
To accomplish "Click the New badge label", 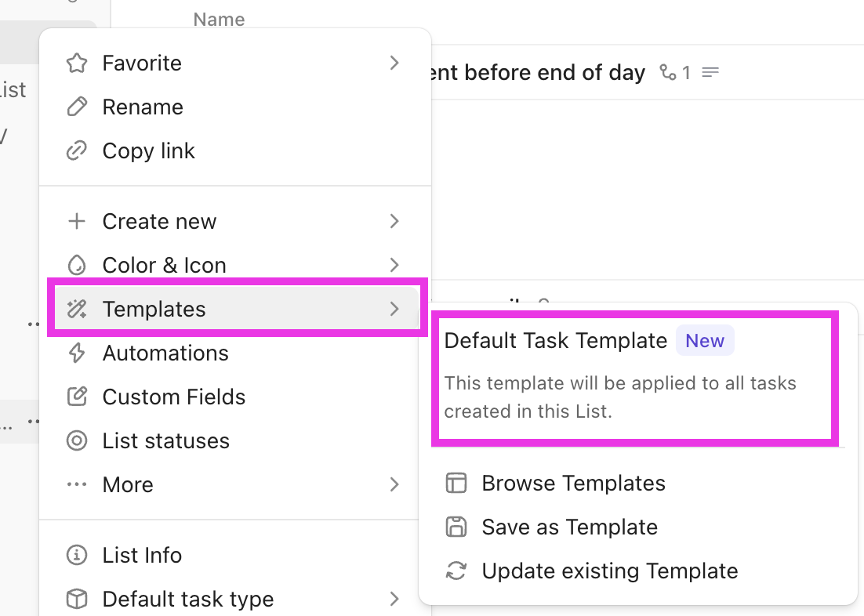I will pyautogui.click(x=705, y=341).
